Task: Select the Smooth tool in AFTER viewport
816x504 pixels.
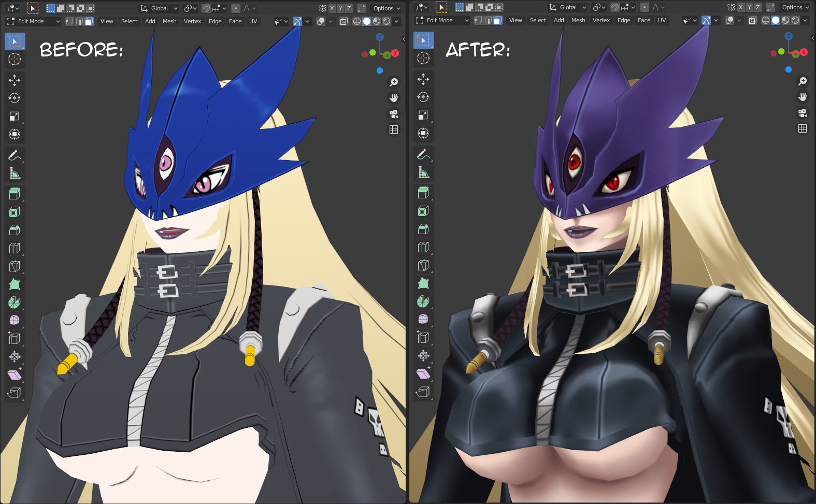Action: (x=423, y=320)
